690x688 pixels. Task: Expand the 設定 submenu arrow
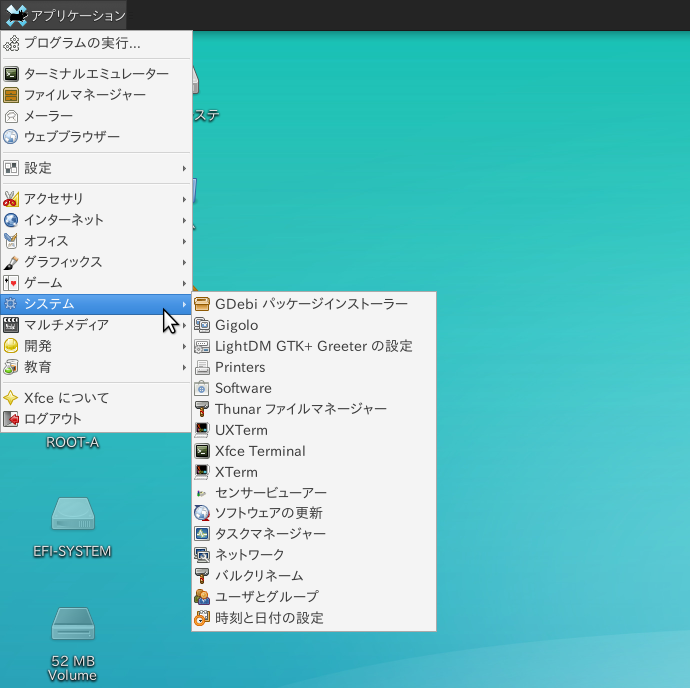(x=184, y=168)
